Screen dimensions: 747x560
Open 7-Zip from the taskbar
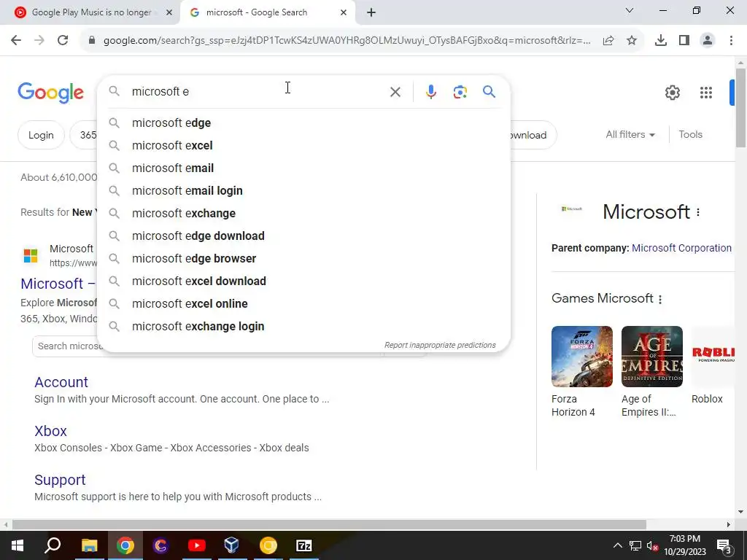304,545
